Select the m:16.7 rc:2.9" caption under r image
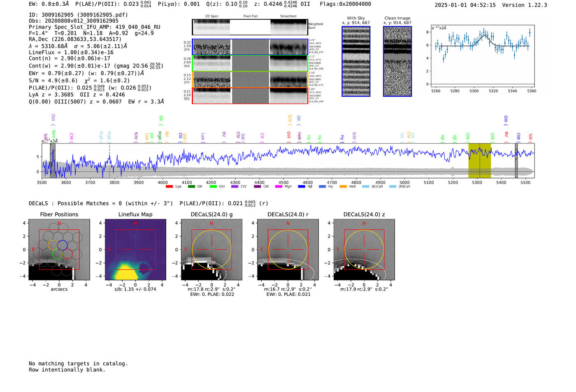The image size is (576, 392). pos(288,289)
